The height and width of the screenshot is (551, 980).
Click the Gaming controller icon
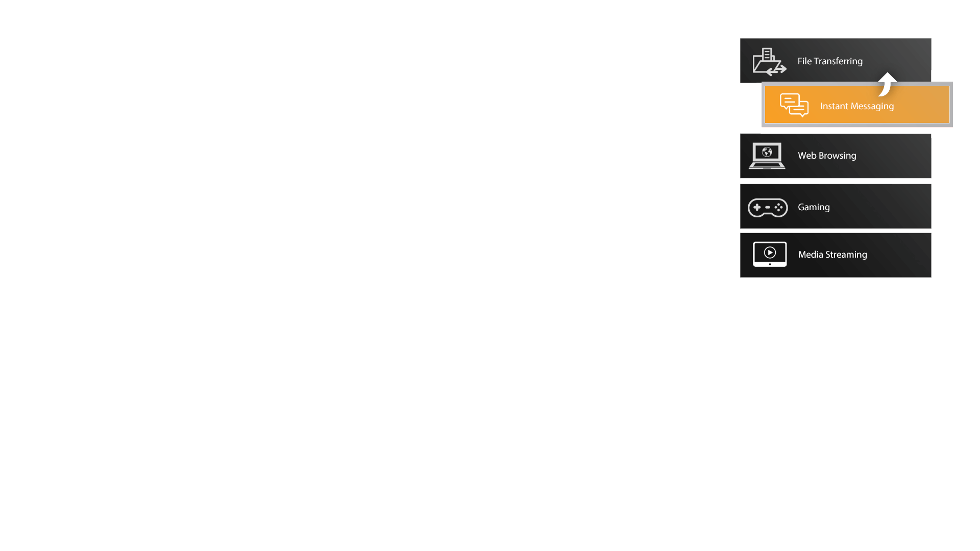pos(767,207)
